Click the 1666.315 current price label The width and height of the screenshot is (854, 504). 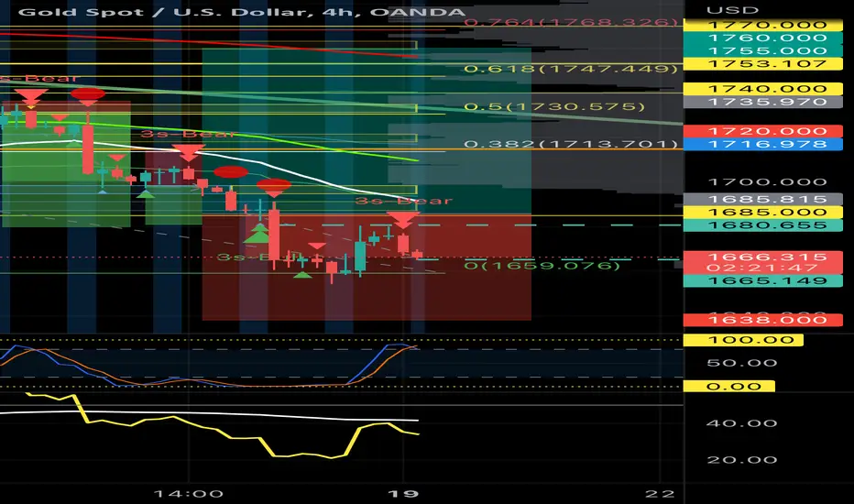[763, 262]
